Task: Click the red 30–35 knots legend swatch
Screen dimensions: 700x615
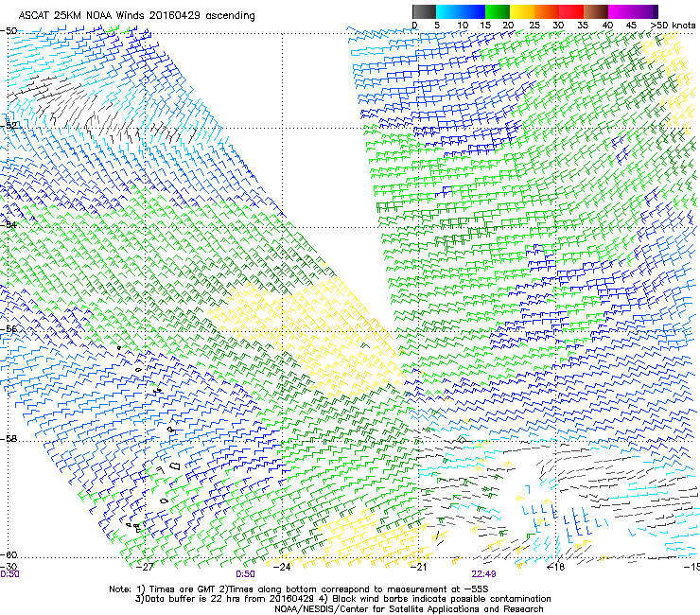Action: (x=571, y=11)
